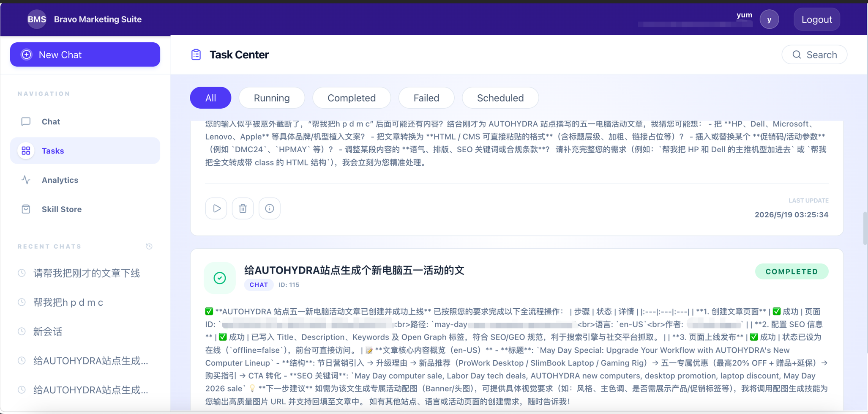Select the Completed filter tab
868x414 pixels.
(x=352, y=98)
